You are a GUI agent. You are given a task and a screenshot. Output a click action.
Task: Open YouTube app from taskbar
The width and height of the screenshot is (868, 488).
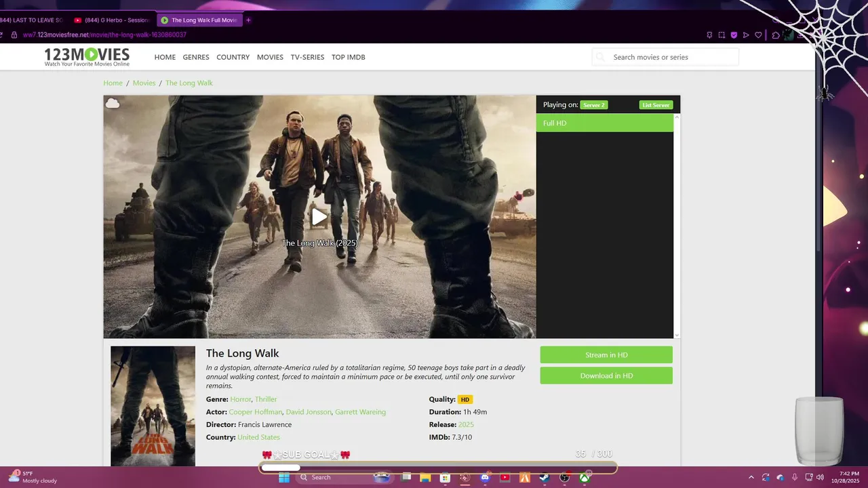pyautogui.click(x=505, y=477)
